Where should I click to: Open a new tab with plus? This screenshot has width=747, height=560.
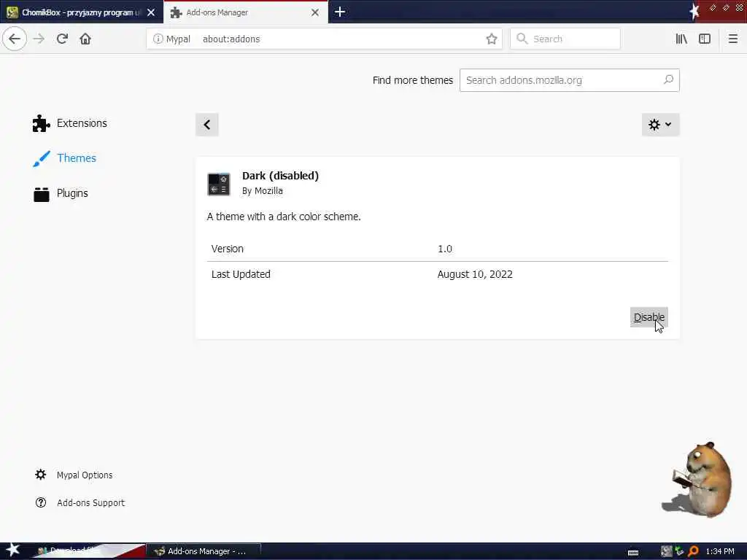pos(340,12)
